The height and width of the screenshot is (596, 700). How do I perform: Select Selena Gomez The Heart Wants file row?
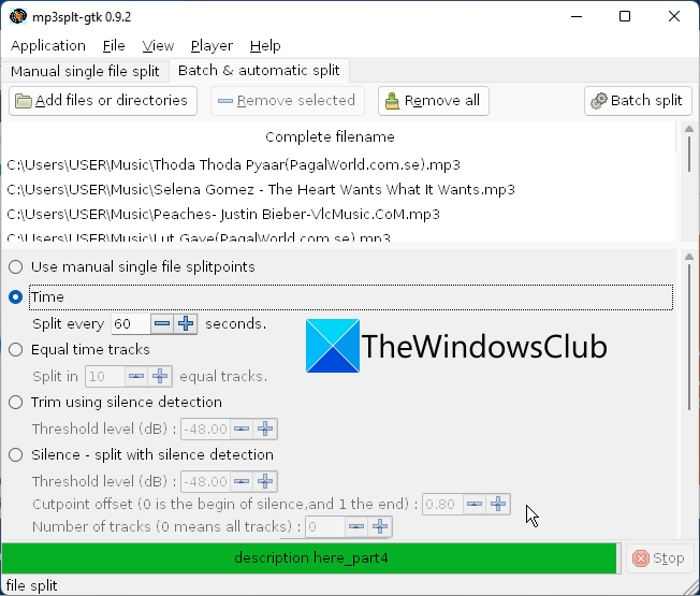point(339,190)
